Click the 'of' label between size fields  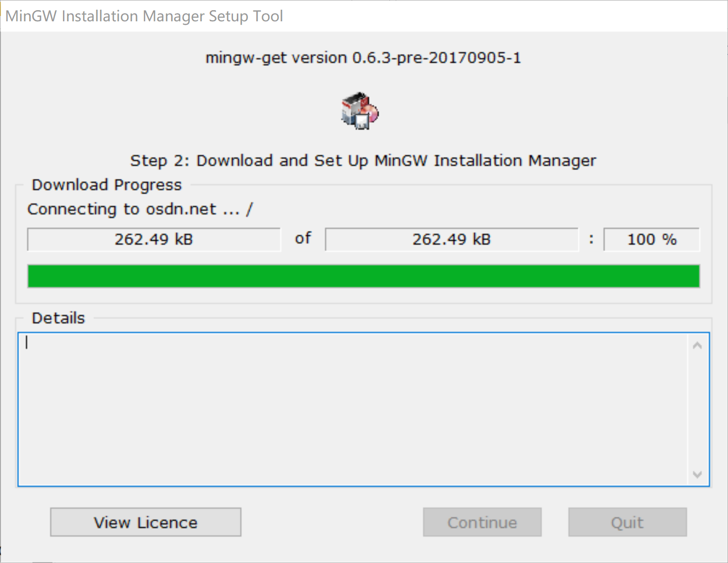coord(303,238)
